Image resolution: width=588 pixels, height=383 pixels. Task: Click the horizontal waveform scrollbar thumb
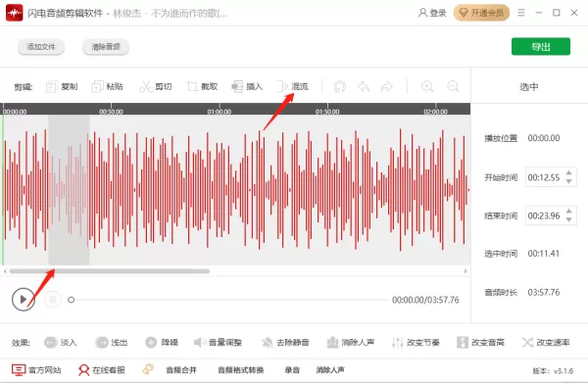(110, 271)
